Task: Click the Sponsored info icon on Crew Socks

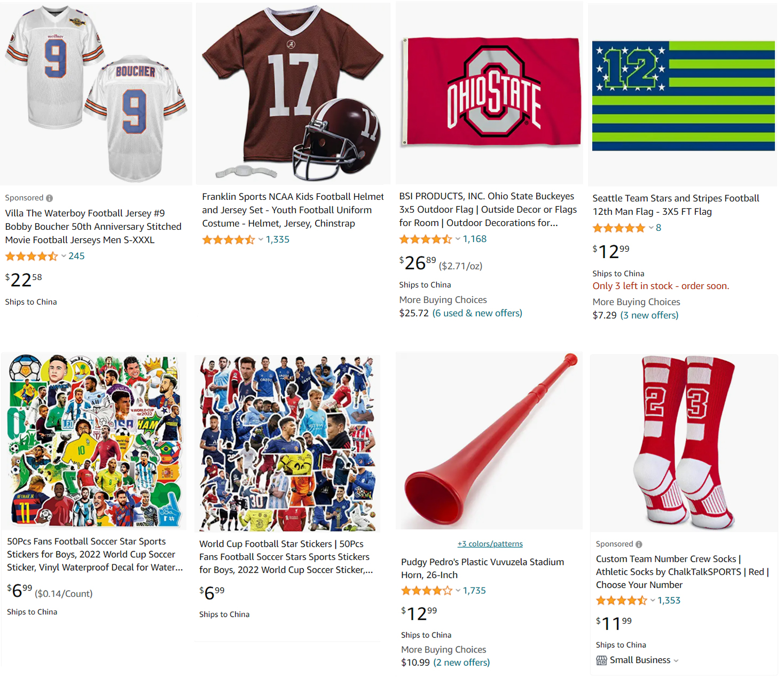Action: [x=639, y=545]
